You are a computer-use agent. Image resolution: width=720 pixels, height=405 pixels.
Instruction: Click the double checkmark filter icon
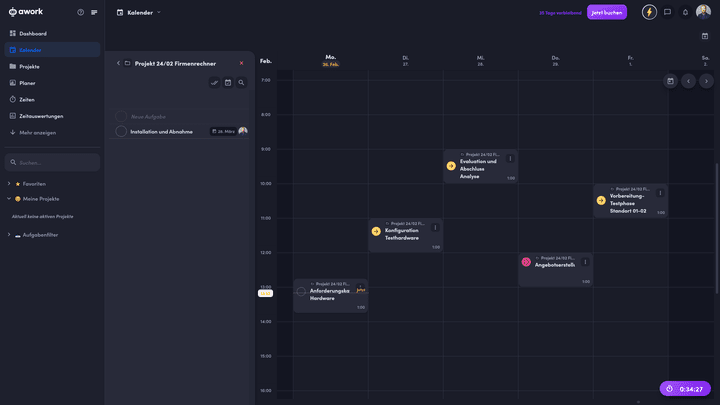214,83
